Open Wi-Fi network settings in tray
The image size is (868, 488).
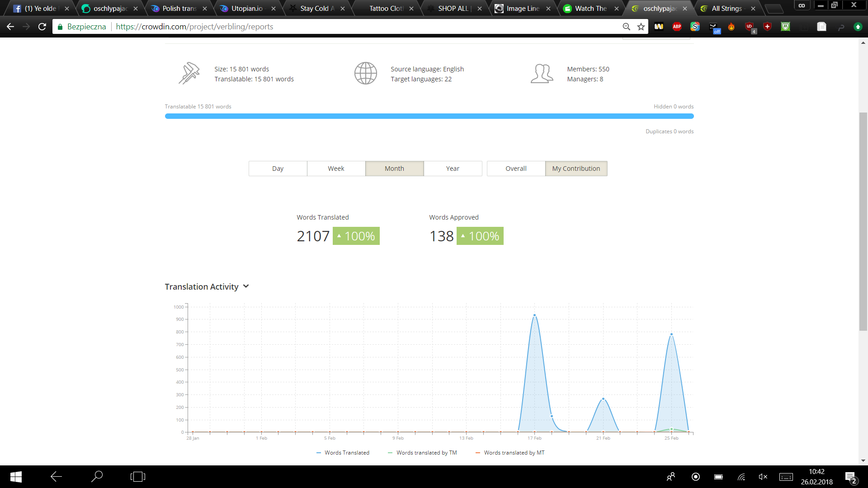tap(741, 477)
